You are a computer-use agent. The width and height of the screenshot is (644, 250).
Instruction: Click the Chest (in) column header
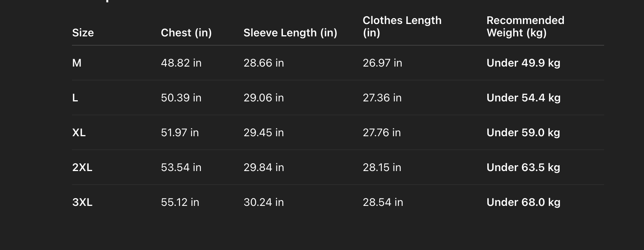click(186, 33)
